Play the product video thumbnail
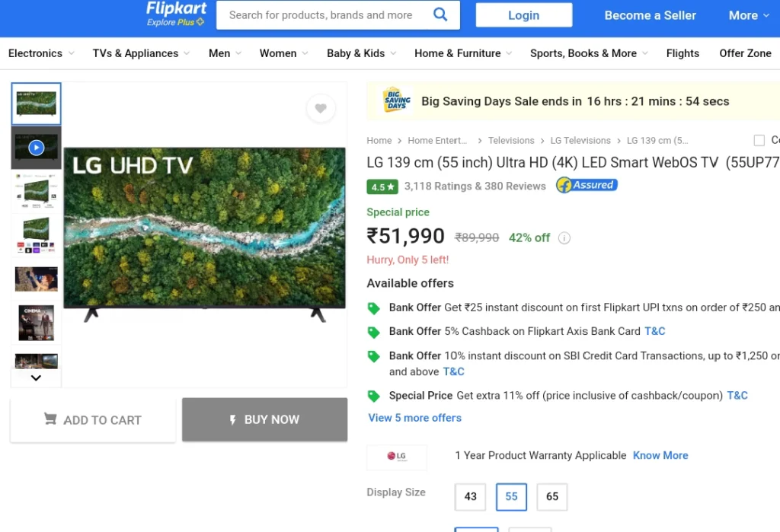Image resolution: width=780 pixels, height=532 pixels. 37,148
